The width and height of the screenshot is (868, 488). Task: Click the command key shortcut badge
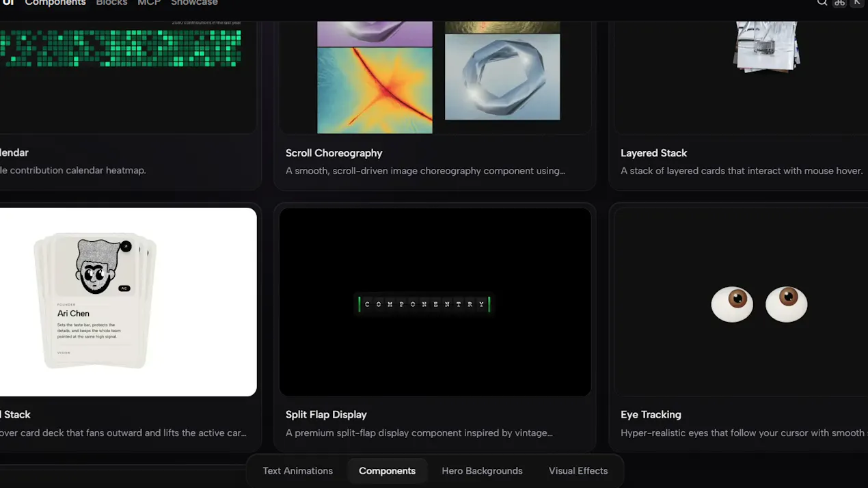[840, 3]
